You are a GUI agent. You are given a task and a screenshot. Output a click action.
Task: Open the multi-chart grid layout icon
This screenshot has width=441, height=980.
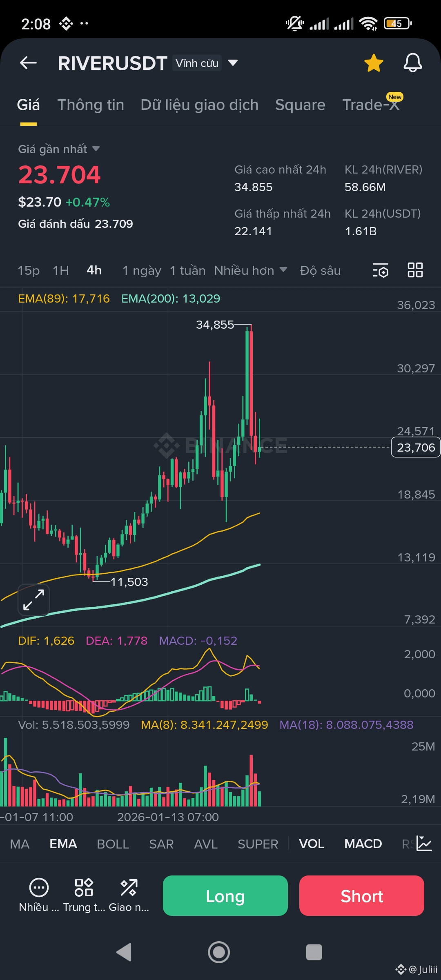tap(415, 270)
